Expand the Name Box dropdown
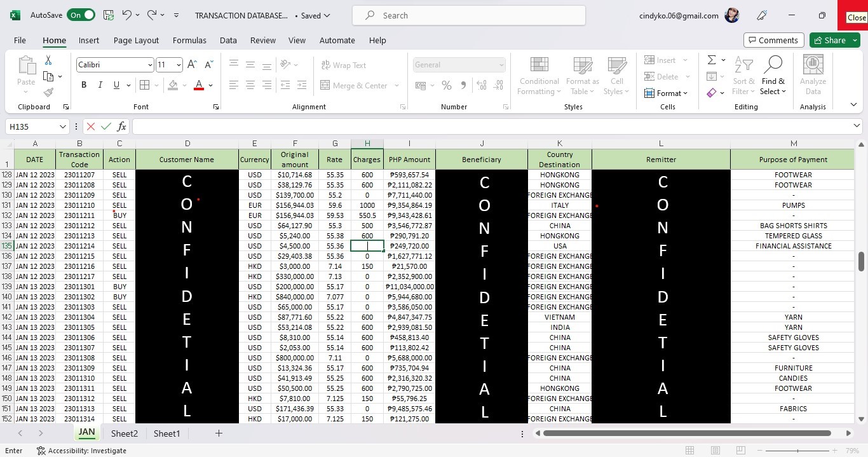The width and height of the screenshot is (868, 457). coord(62,126)
